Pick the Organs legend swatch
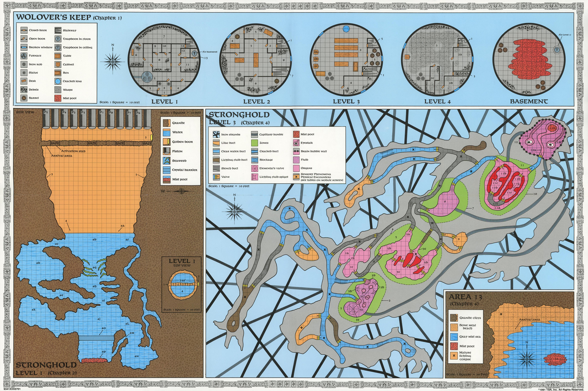The width and height of the screenshot is (588, 391). (x=296, y=168)
